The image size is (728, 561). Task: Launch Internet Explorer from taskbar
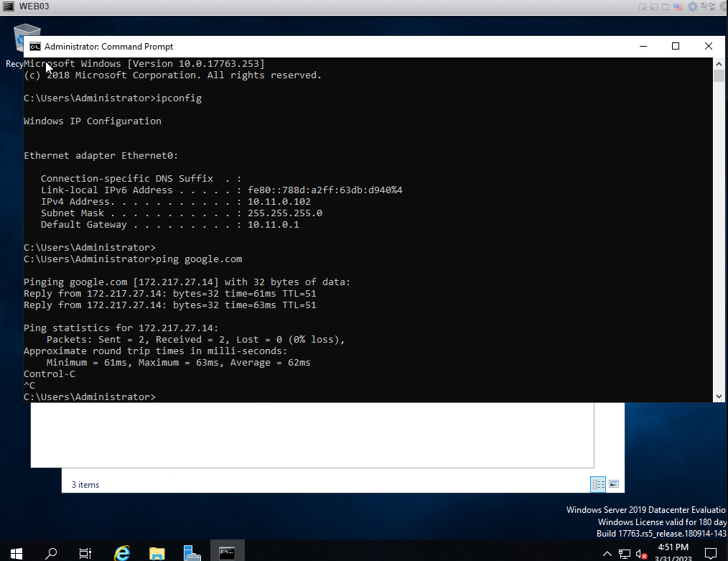(x=122, y=552)
